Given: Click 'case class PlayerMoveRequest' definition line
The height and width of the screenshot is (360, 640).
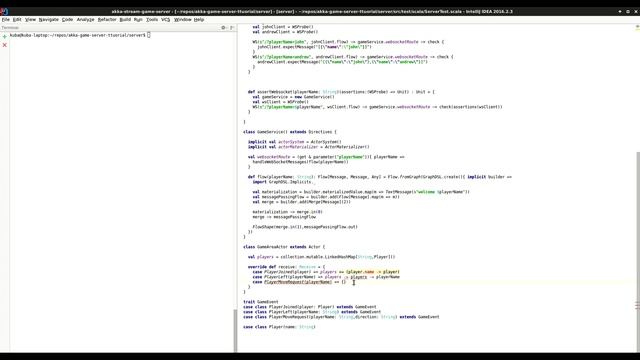Looking at the screenshot, I should (341, 317).
